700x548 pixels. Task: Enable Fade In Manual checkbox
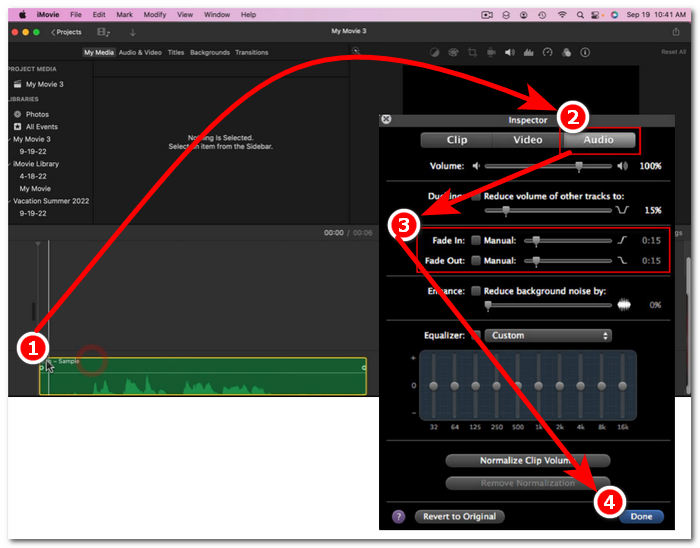pyautogui.click(x=476, y=241)
